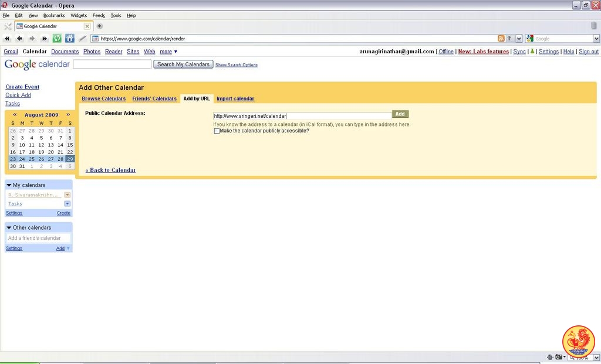This screenshot has height=364, width=601.
Task: Open the closed tabs panel icon left of tab
Action: pos(7,26)
